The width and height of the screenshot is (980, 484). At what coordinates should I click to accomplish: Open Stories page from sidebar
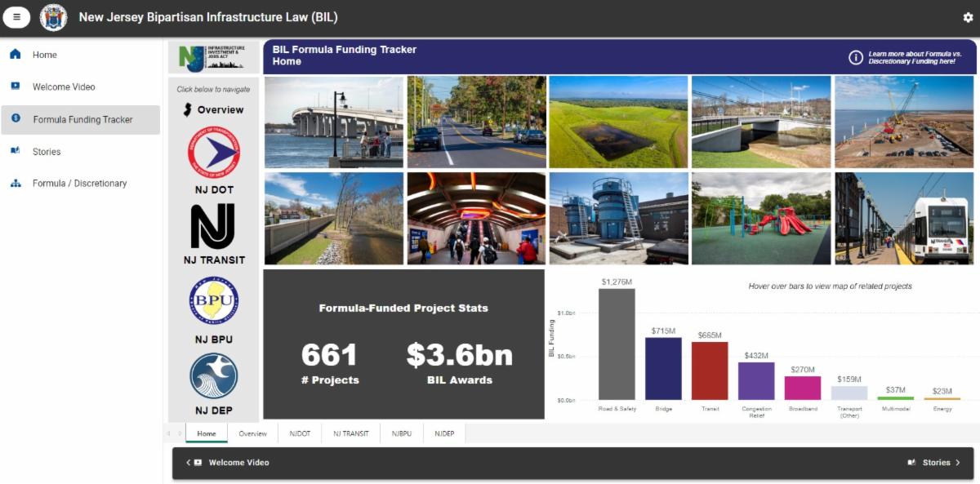[x=80, y=151]
